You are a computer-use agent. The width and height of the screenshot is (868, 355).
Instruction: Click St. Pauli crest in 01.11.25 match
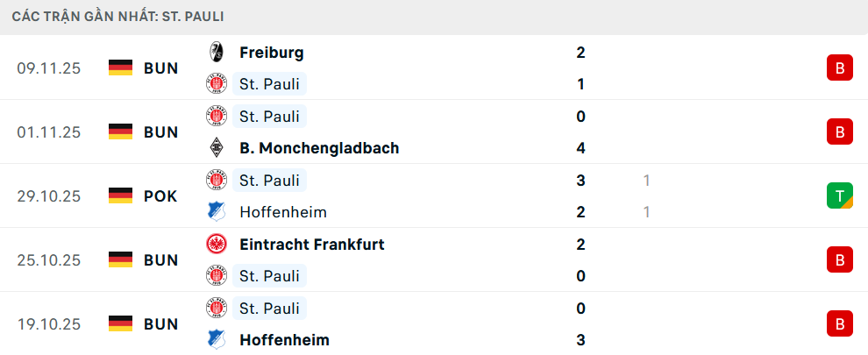tap(216, 117)
